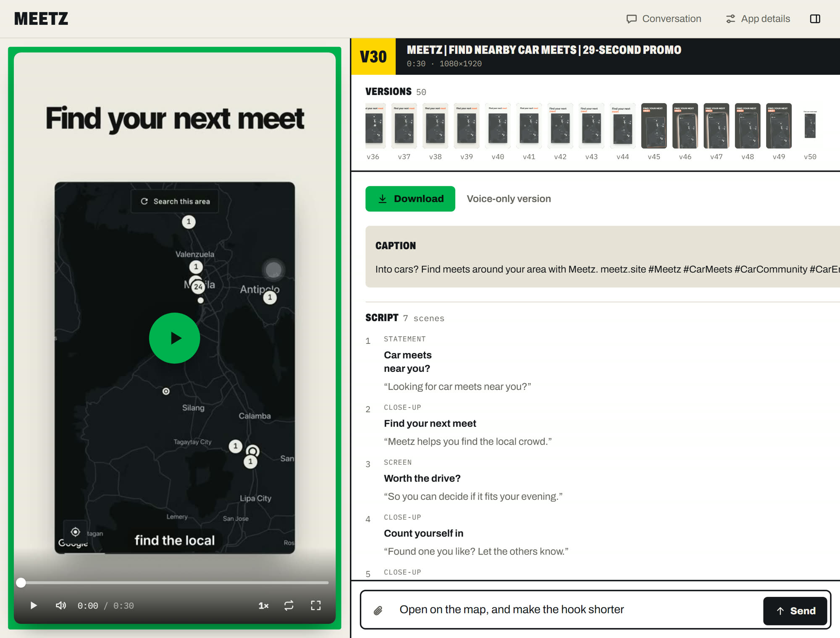Image resolution: width=840 pixels, height=638 pixels.
Task: Open Voice-only version
Action: (x=509, y=199)
